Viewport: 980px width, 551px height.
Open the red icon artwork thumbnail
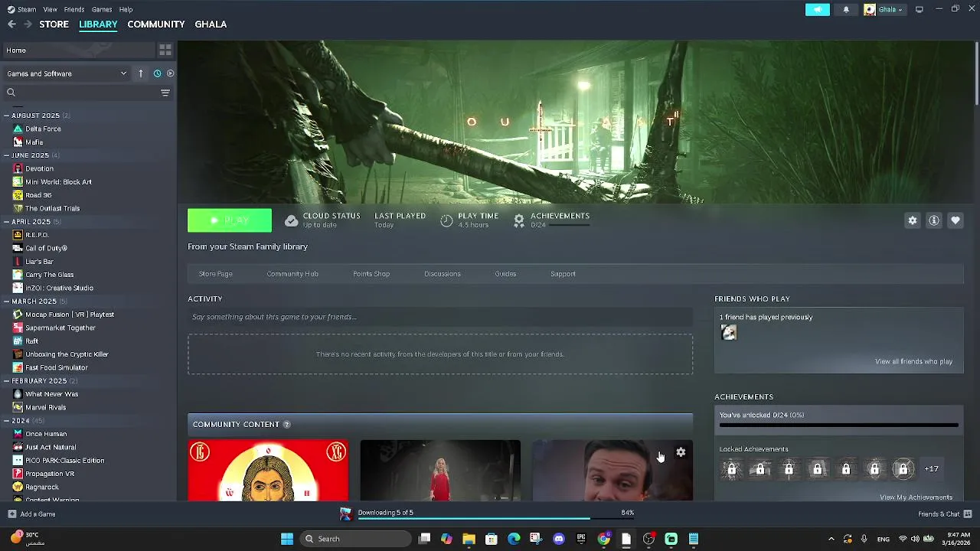point(268,471)
